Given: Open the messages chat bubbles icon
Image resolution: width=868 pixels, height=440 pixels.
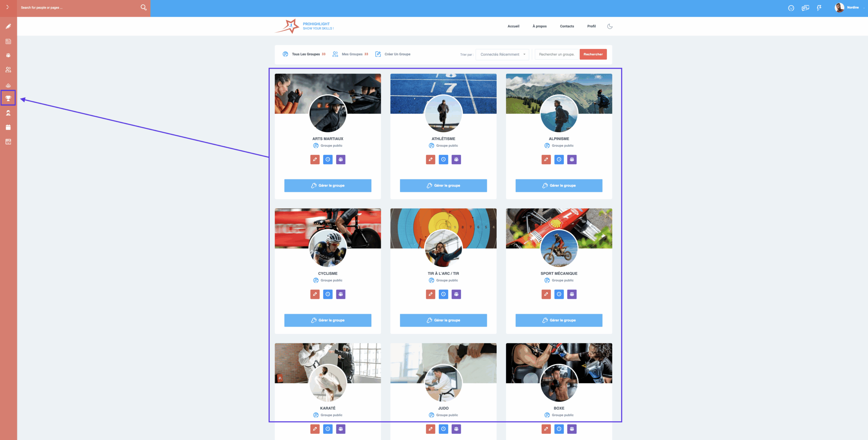Looking at the screenshot, I should pyautogui.click(x=805, y=8).
